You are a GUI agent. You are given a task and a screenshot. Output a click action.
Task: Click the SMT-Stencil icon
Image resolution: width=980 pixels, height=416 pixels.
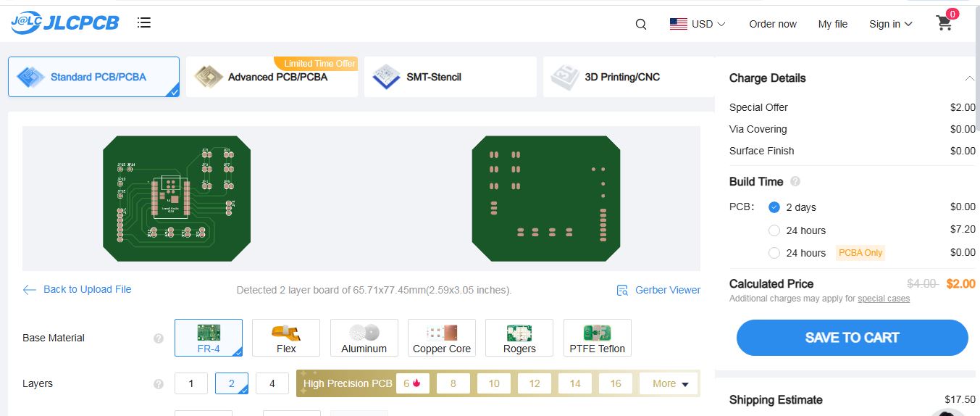[x=387, y=77]
